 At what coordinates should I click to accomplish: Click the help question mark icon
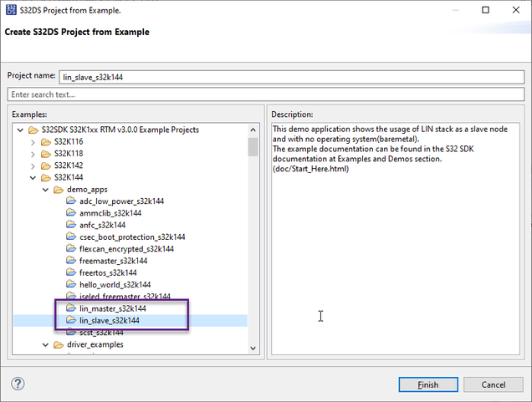coord(18,384)
